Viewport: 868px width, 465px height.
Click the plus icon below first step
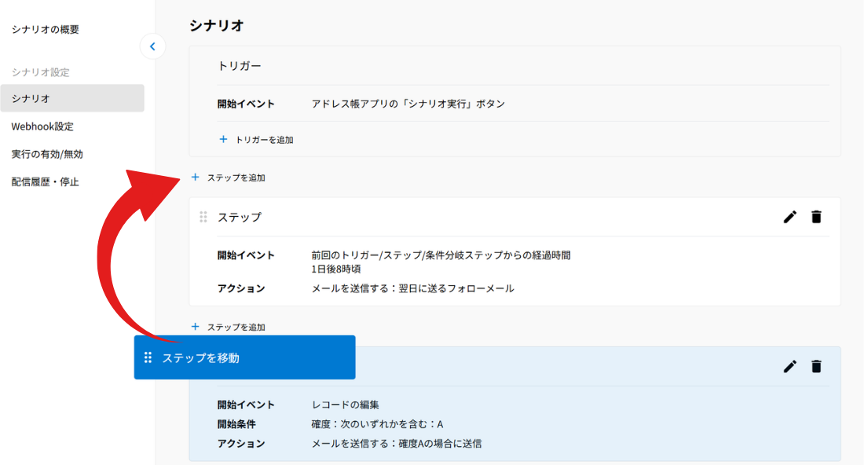point(195,327)
